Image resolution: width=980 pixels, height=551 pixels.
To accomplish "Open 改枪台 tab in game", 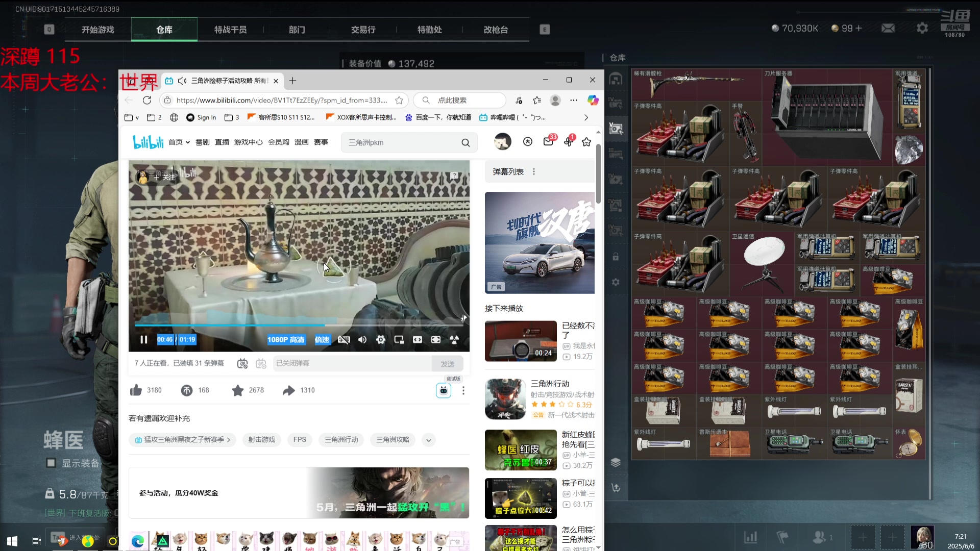I will pos(496,30).
